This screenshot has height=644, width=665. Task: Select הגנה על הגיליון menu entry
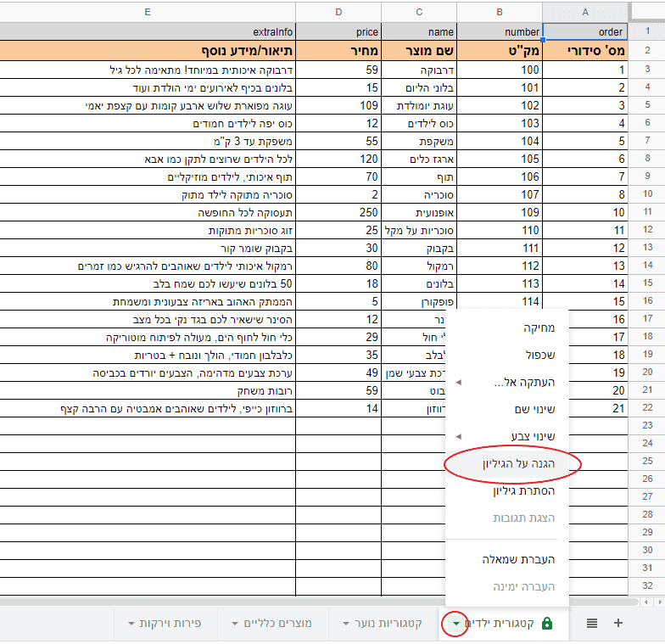pyautogui.click(x=507, y=463)
